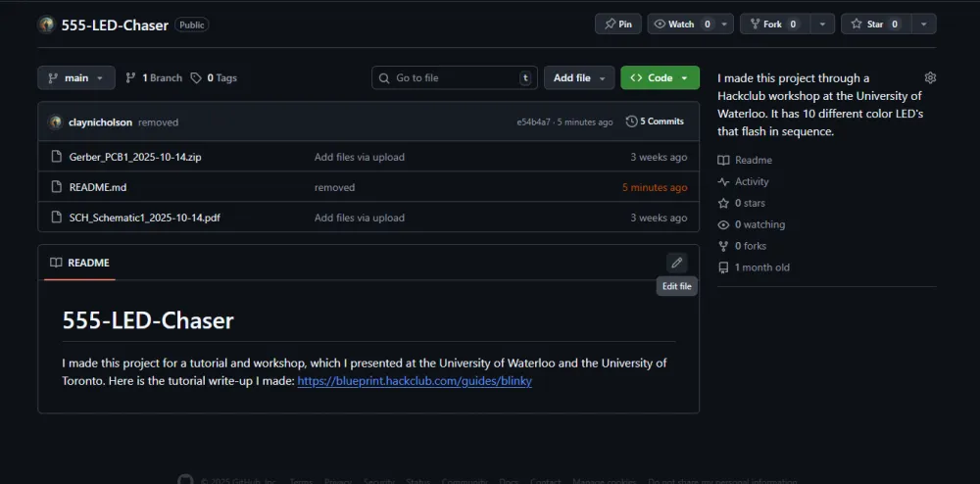The image size is (980, 484).
Task: Open the 5 Commits history
Action: [x=655, y=122]
